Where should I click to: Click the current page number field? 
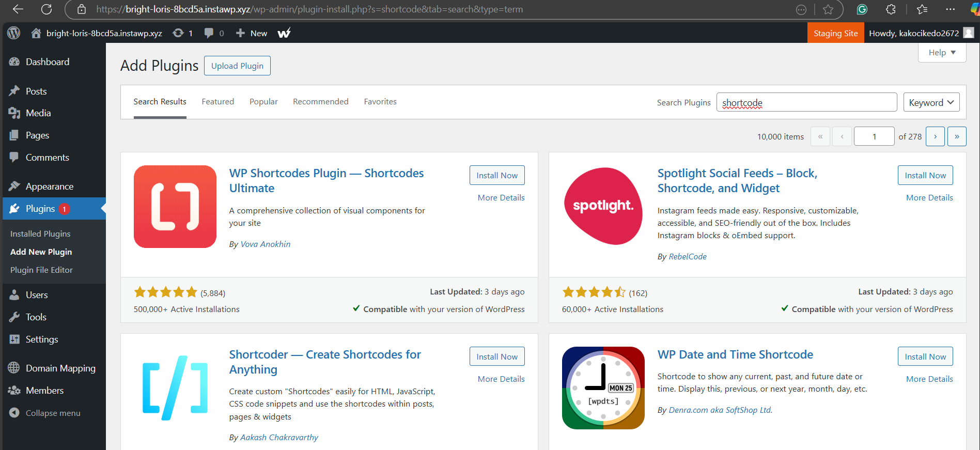pyautogui.click(x=874, y=136)
